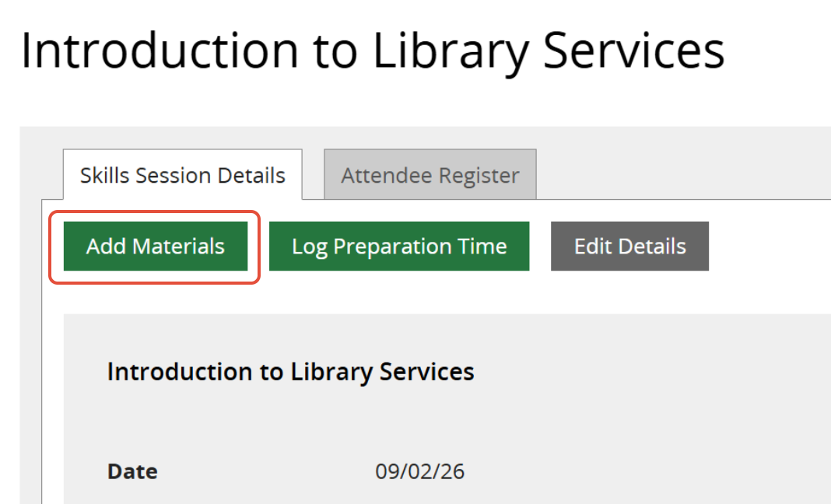Edit details of the library services session
The height and width of the screenshot is (504, 831).
coord(629,247)
